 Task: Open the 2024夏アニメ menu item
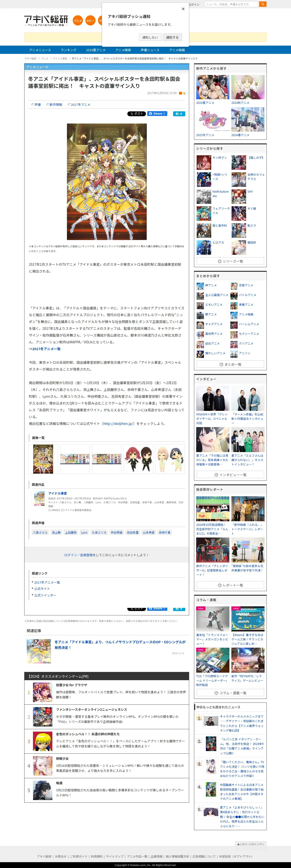[96, 50]
